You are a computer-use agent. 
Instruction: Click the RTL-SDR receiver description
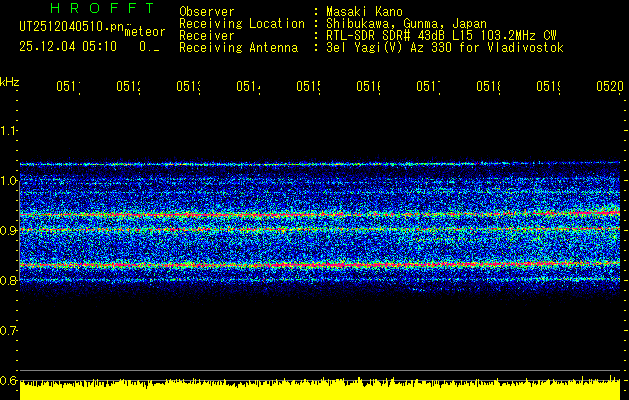[x=441, y=36]
